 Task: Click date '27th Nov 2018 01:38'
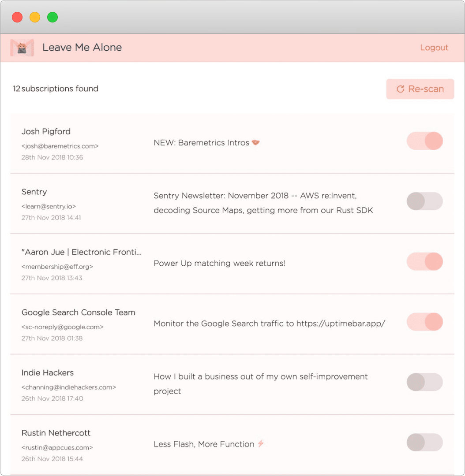coord(52,338)
